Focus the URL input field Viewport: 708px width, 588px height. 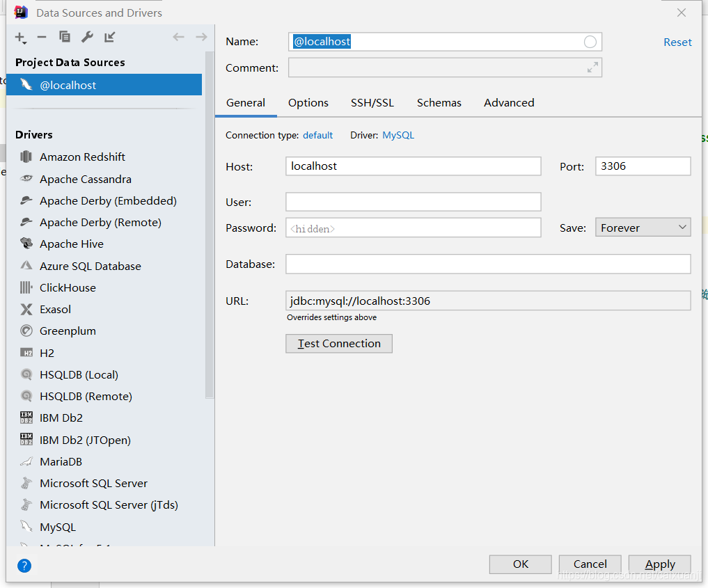click(x=488, y=301)
